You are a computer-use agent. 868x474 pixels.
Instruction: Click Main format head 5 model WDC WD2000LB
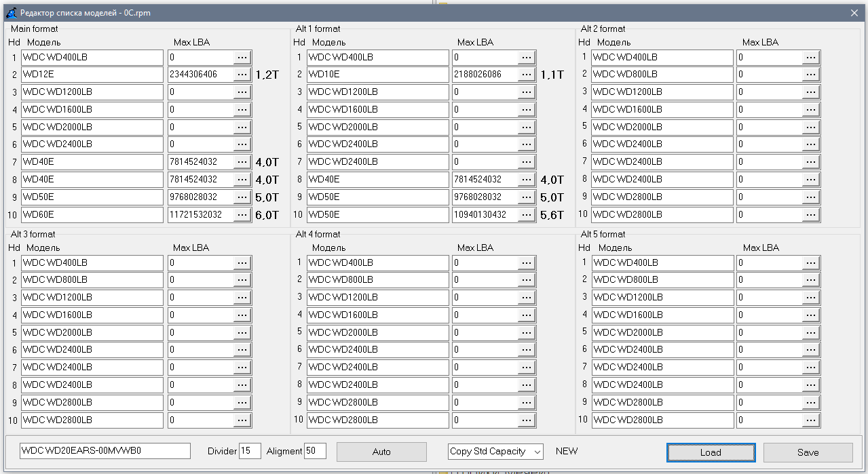tap(92, 127)
